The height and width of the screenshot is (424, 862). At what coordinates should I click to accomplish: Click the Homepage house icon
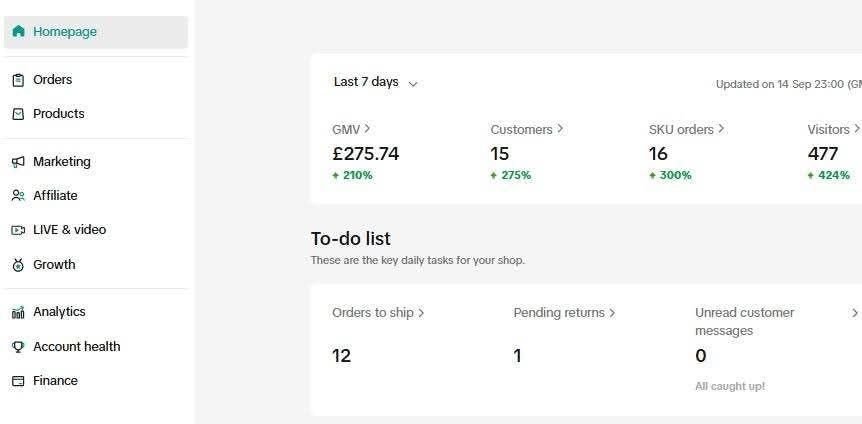pos(18,32)
